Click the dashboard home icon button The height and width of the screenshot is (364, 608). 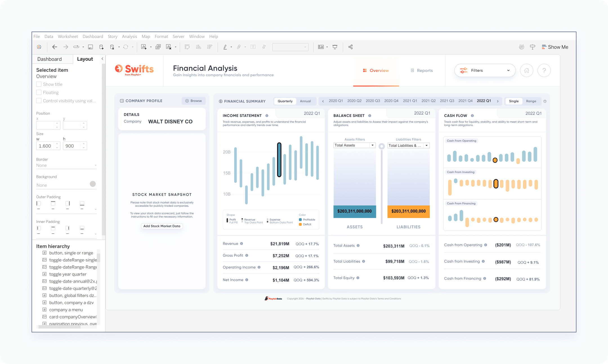527,70
